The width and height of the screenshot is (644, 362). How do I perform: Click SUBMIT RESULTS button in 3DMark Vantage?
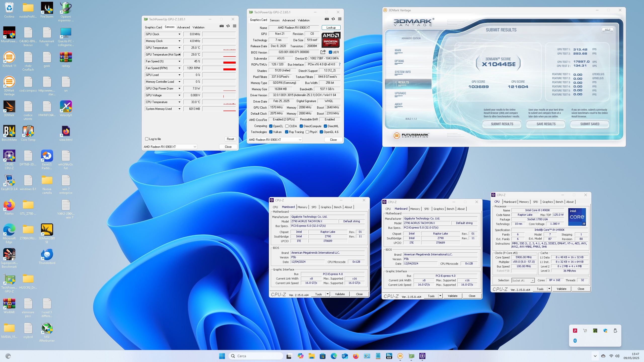[x=502, y=124]
